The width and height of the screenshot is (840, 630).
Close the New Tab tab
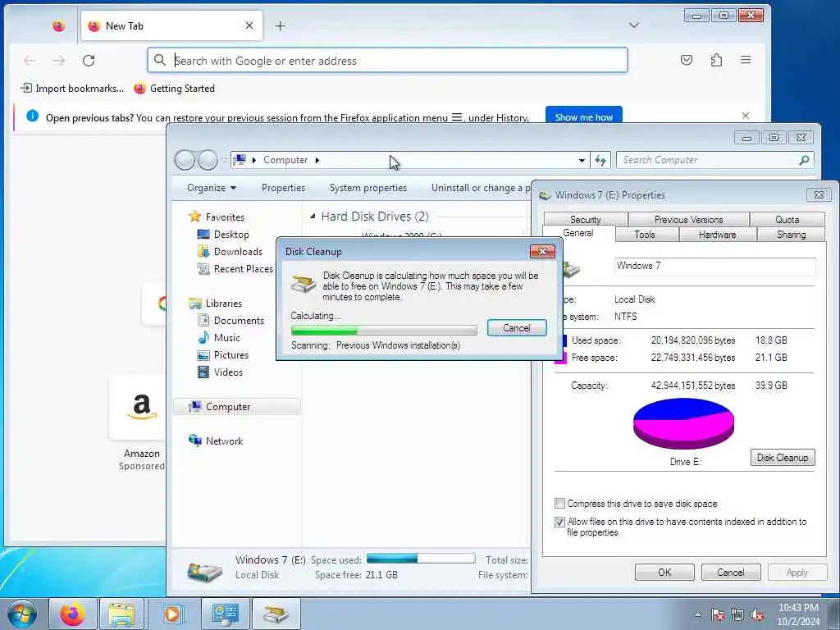249,25
